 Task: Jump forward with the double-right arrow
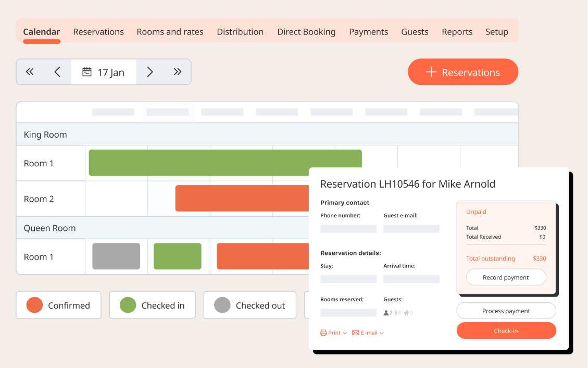(x=178, y=72)
